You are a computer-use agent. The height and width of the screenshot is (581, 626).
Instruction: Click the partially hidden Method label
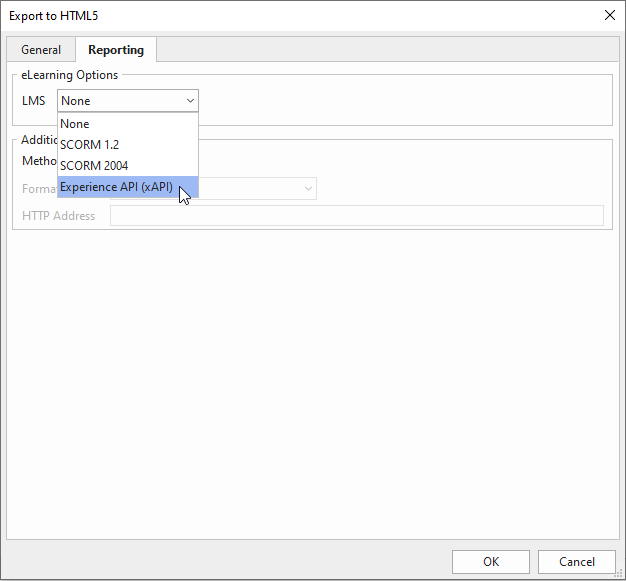39,161
